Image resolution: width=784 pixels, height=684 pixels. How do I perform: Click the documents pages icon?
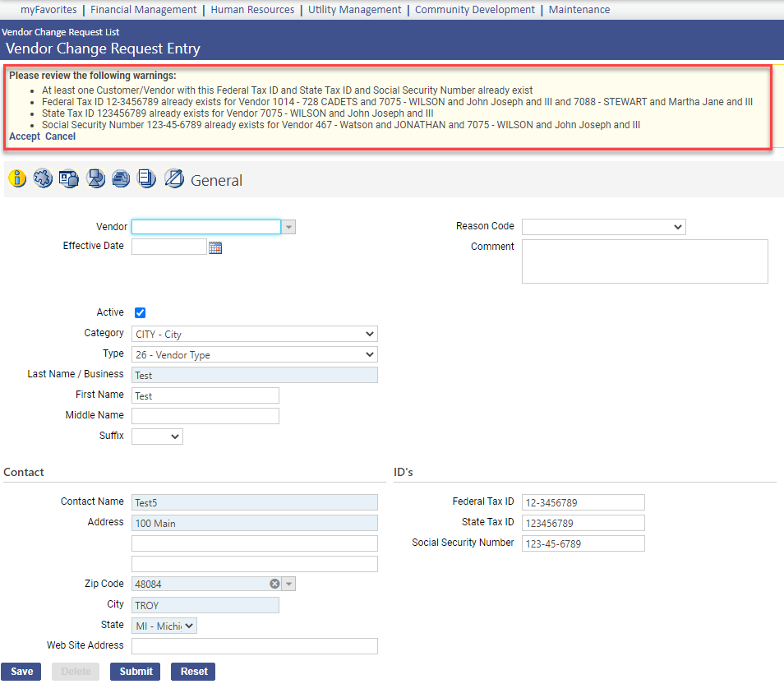click(147, 178)
